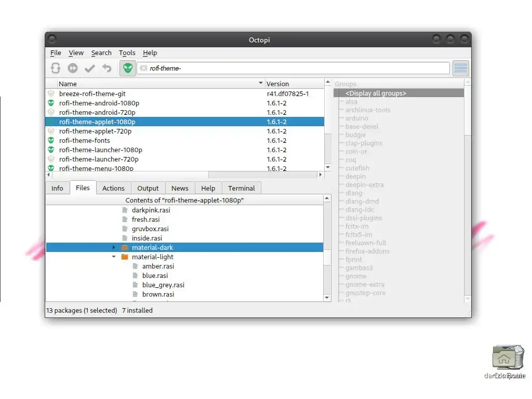Clear search text with the x icon
The image size is (532, 399).
(143, 68)
